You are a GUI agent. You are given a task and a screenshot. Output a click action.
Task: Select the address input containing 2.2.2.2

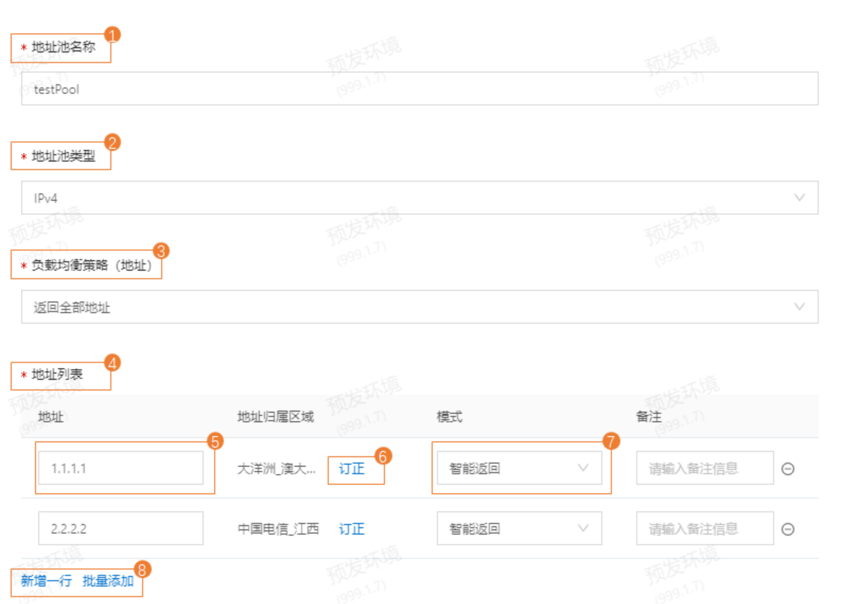click(x=120, y=528)
